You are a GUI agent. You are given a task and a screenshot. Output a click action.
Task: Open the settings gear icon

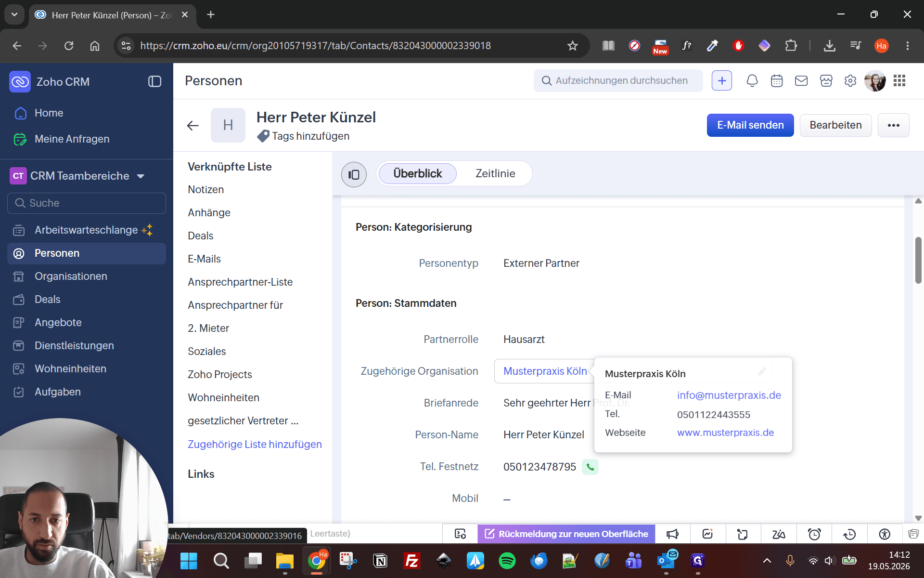coord(850,81)
